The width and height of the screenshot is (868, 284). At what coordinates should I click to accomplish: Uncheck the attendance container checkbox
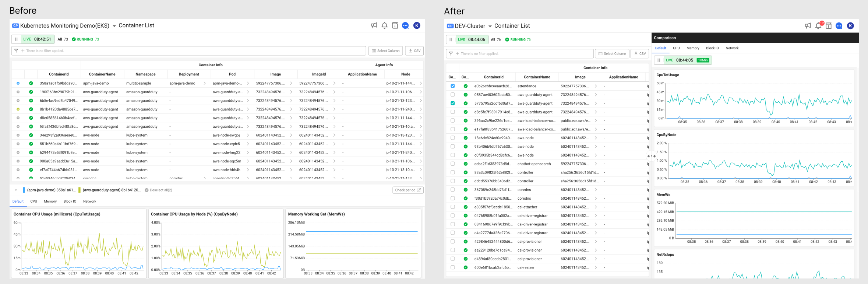453,86
